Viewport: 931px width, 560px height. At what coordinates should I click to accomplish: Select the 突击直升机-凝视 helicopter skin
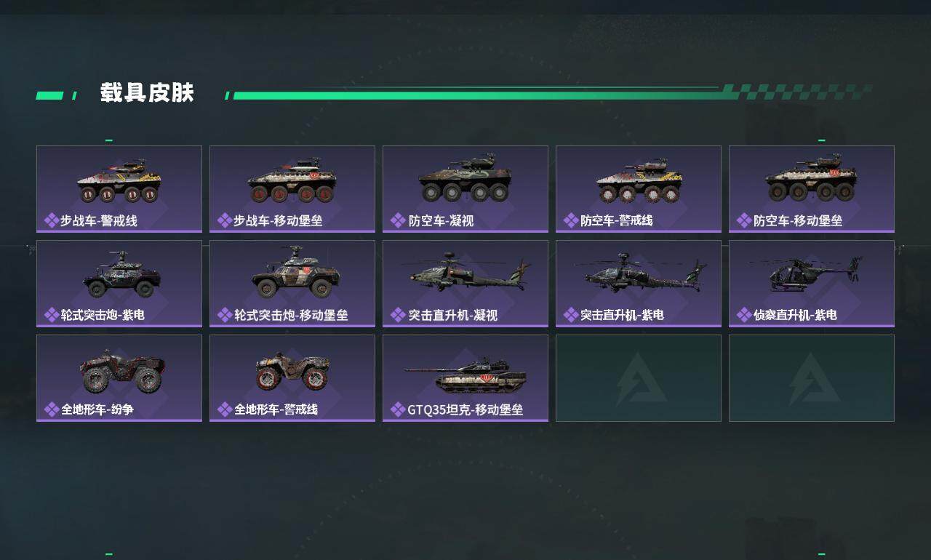coord(465,284)
